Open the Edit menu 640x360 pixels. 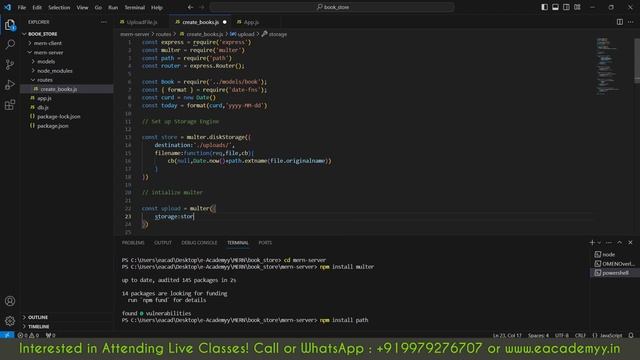pos(37,7)
